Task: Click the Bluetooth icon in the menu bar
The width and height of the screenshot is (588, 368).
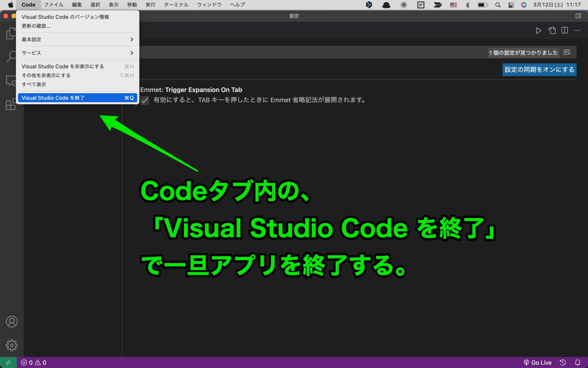Action: (x=467, y=5)
